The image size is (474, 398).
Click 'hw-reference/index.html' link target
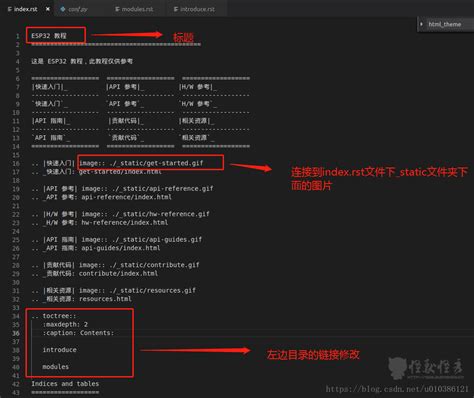pyautogui.click(x=125, y=223)
